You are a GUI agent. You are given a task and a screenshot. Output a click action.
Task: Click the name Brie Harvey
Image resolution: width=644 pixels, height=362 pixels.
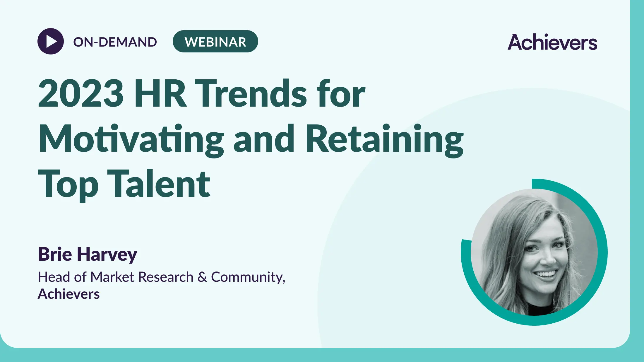click(x=88, y=254)
